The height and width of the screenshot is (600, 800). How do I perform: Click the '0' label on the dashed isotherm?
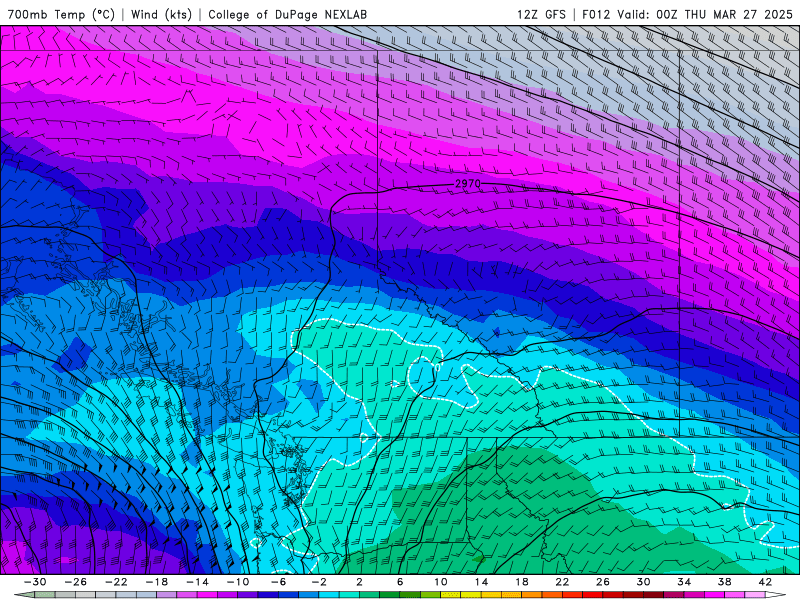[437, 367]
